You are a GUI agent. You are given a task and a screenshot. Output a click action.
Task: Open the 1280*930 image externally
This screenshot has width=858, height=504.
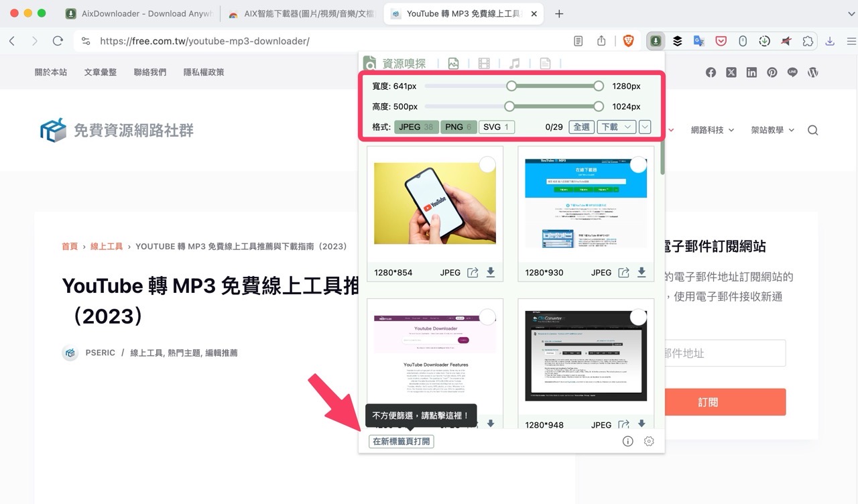point(623,272)
